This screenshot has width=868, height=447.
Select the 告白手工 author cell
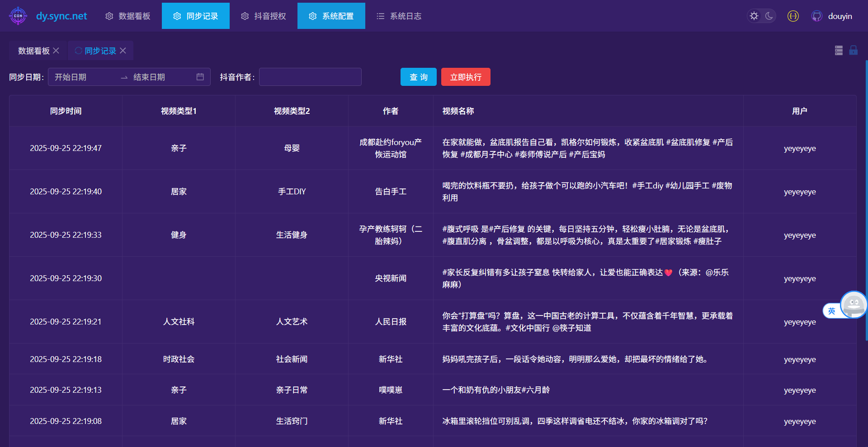click(391, 192)
